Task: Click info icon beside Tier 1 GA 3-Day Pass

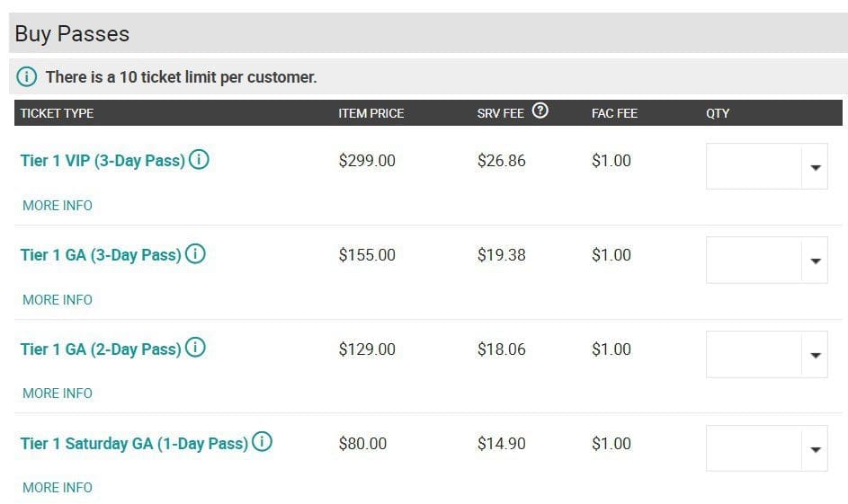Action: [x=195, y=253]
